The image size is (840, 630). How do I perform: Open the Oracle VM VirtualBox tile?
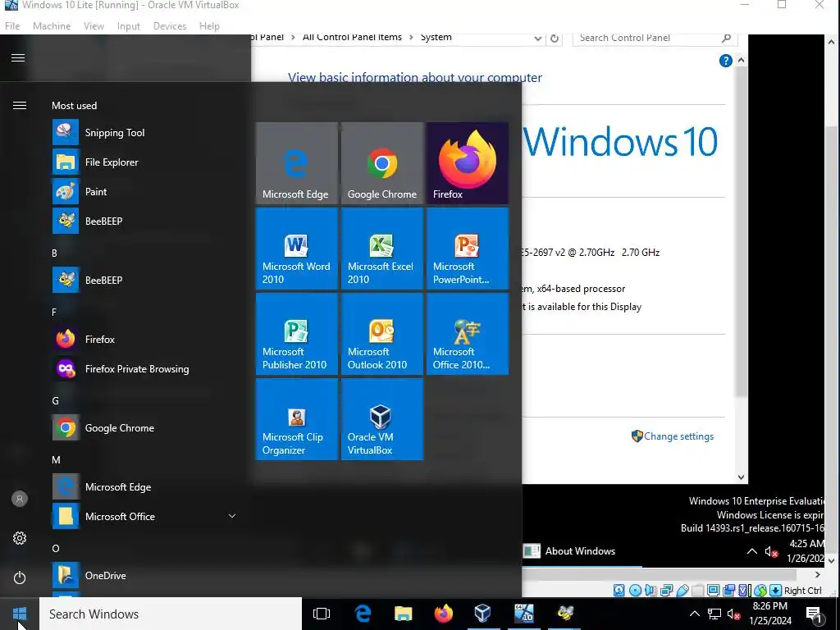[382, 419]
